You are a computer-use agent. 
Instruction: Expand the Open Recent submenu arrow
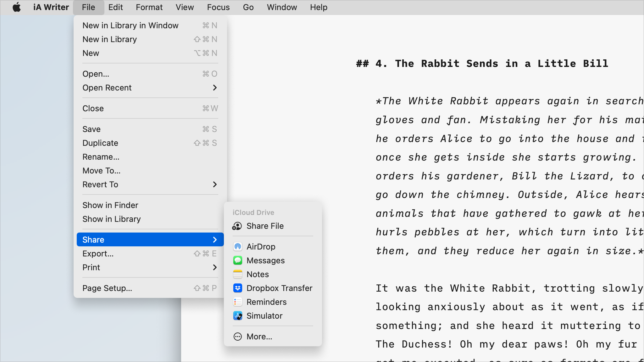pyautogui.click(x=215, y=88)
